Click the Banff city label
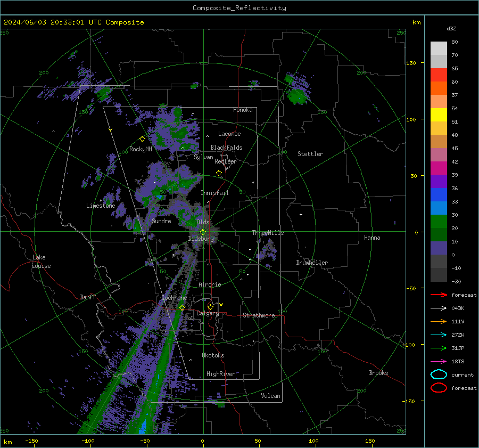This screenshot has height=448, width=479. point(88,297)
